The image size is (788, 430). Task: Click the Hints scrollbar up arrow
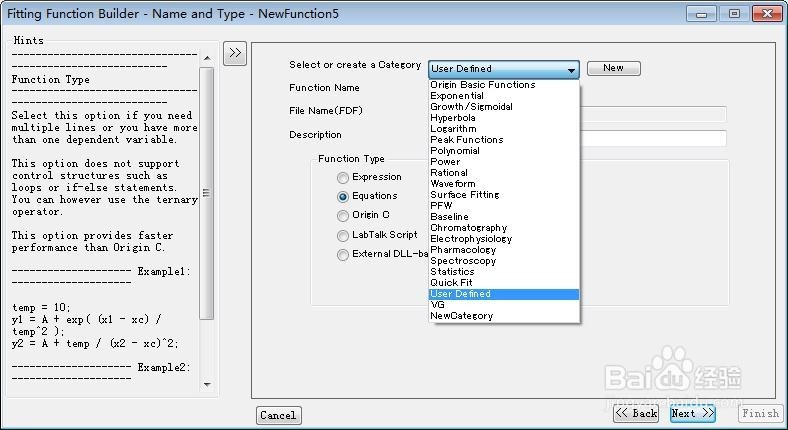click(207, 58)
